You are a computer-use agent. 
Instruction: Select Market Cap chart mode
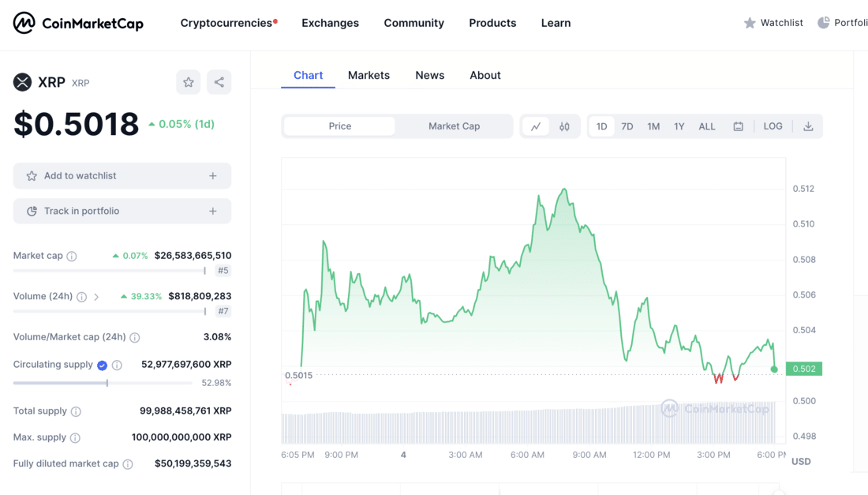pyautogui.click(x=454, y=126)
